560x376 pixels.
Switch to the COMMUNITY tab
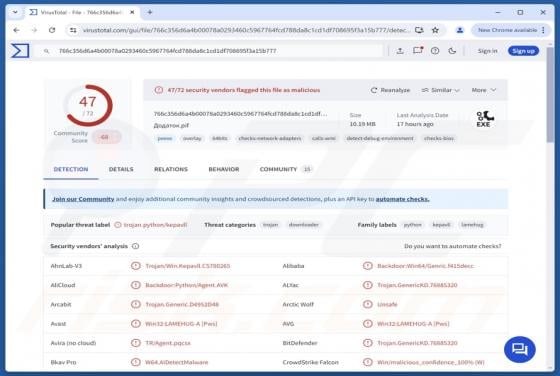(285, 169)
